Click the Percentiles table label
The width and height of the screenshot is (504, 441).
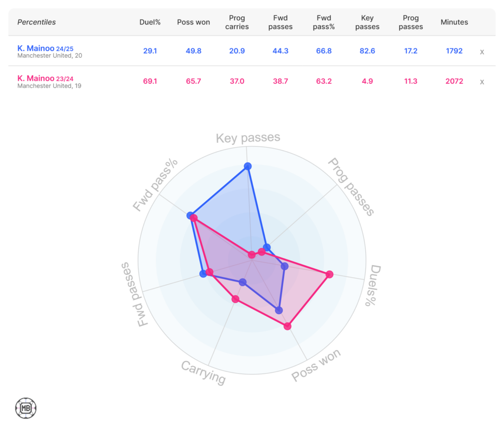(36, 22)
